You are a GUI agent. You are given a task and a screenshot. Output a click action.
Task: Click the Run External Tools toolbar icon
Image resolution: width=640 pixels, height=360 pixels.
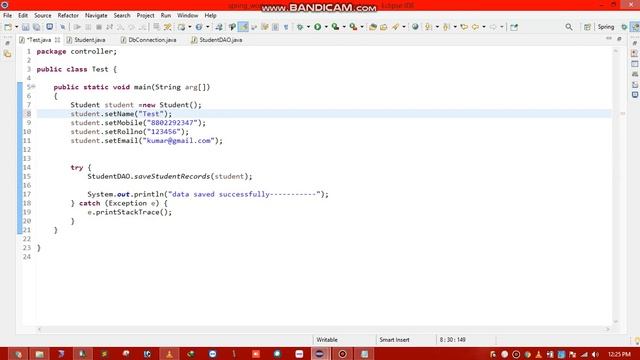[x=353, y=27]
